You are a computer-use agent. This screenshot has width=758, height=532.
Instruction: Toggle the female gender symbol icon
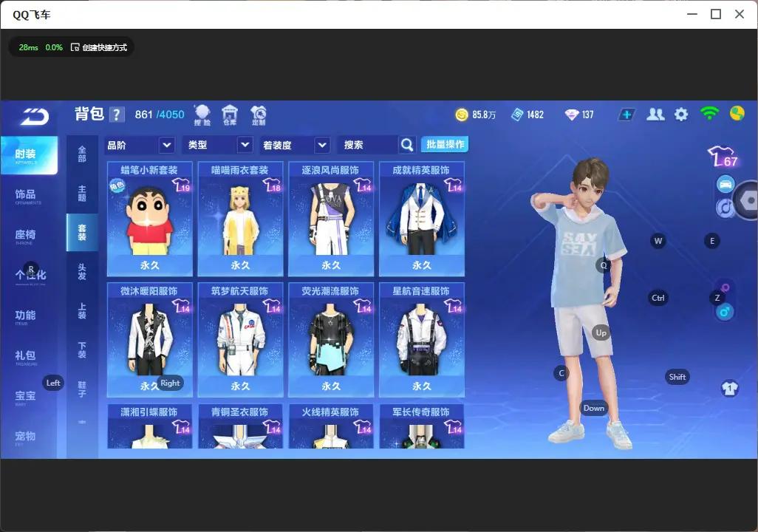[725, 287]
